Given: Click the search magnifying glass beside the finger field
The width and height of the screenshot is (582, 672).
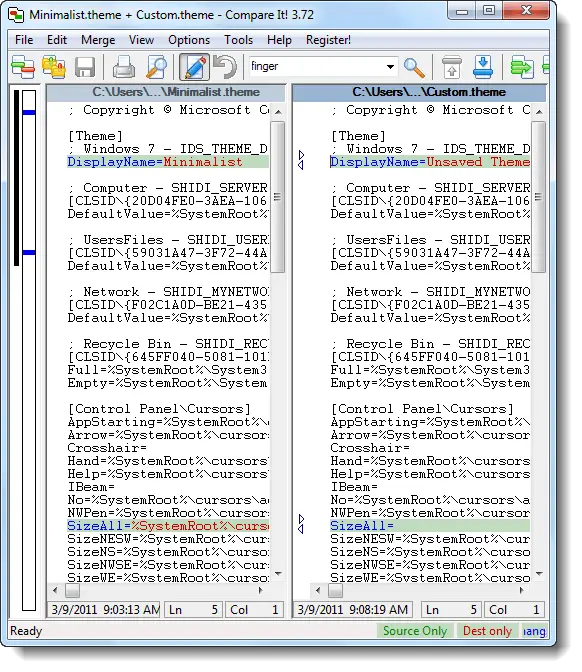Looking at the screenshot, I should coord(414,67).
